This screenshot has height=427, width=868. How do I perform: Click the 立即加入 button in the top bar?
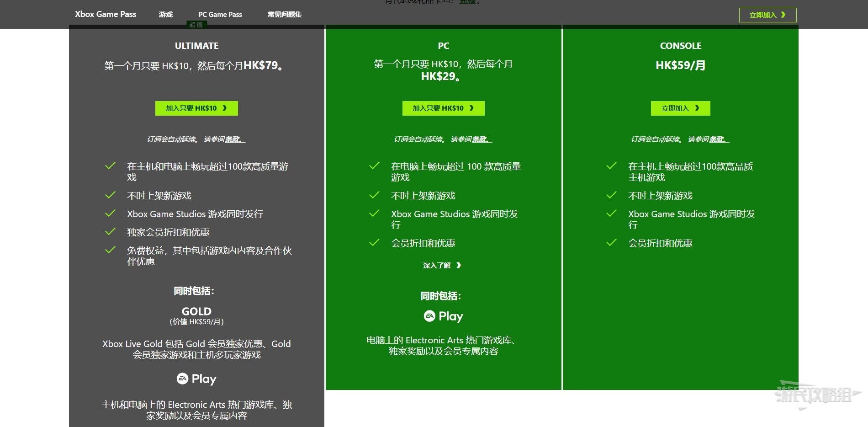click(767, 15)
